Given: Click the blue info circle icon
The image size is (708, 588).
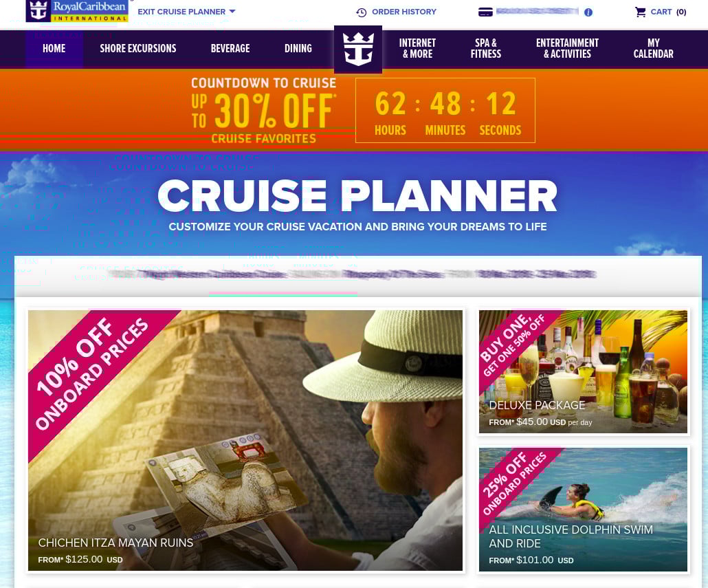Looking at the screenshot, I should (588, 12).
